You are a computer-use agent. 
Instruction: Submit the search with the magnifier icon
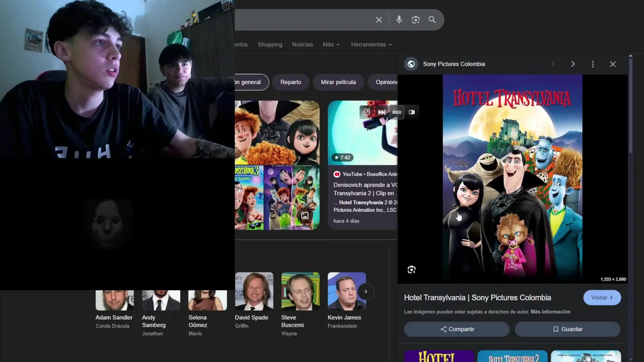click(432, 20)
